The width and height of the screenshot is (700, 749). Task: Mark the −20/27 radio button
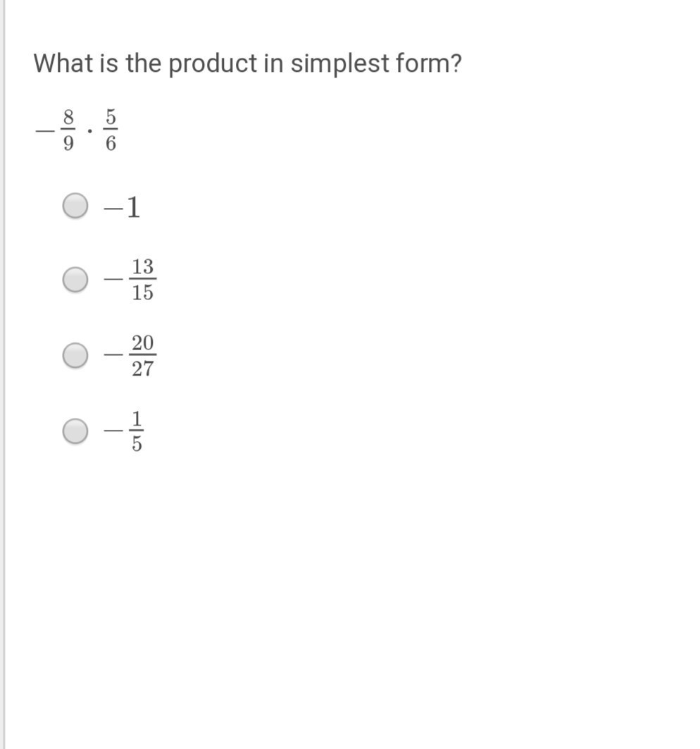(75, 355)
